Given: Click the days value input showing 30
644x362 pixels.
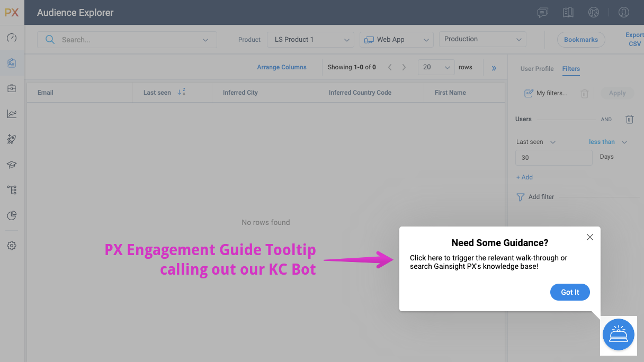Looking at the screenshot, I should 554,158.
